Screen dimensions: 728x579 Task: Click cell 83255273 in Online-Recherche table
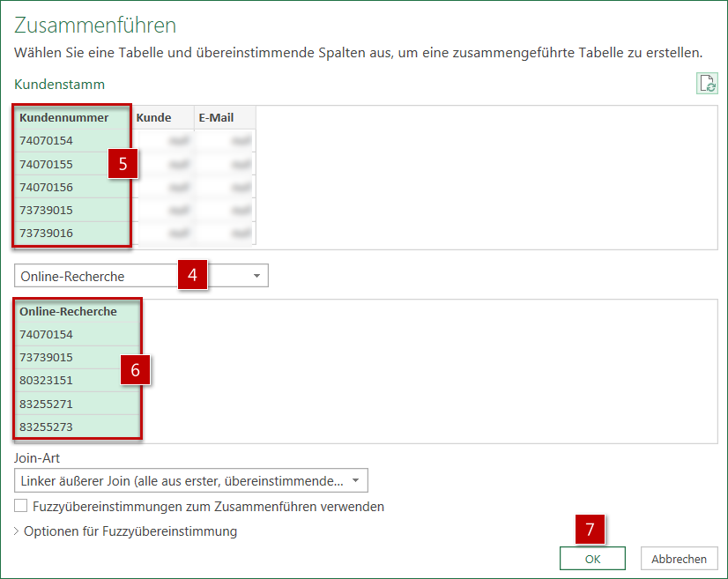[78, 427]
